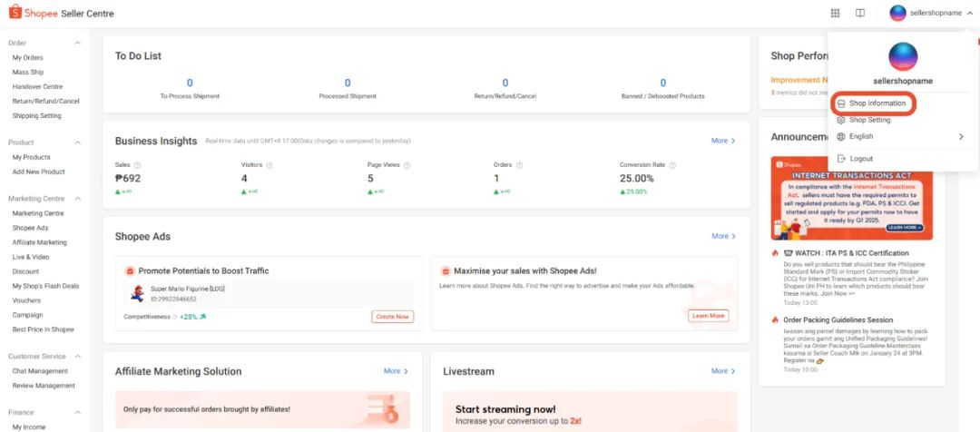The height and width of the screenshot is (432, 980).
Task: Click the sellershopname avatar in header
Action: pos(897,13)
